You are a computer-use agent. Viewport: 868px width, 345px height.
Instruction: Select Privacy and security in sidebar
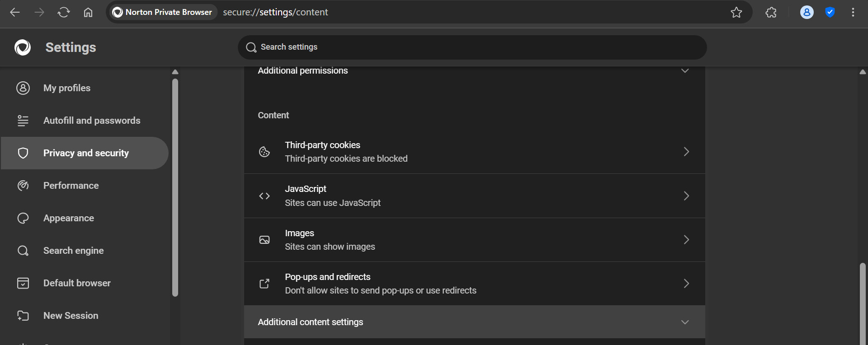[85, 153]
